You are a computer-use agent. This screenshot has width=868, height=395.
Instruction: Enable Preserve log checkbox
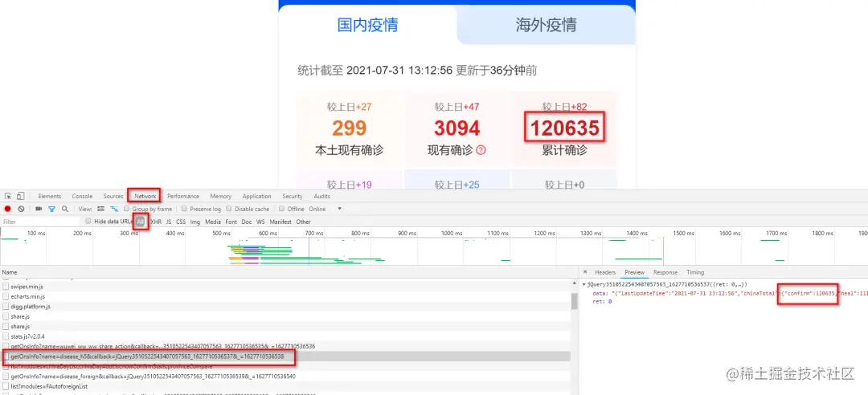click(x=184, y=209)
